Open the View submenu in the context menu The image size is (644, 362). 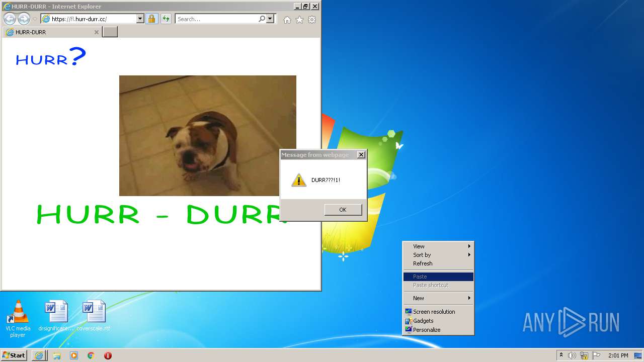tap(438, 246)
